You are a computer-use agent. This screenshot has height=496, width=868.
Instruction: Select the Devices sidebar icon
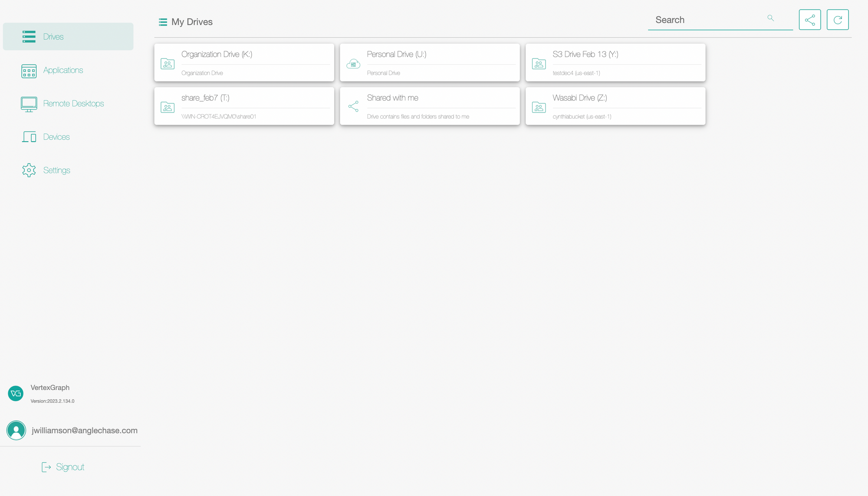coord(29,136)
